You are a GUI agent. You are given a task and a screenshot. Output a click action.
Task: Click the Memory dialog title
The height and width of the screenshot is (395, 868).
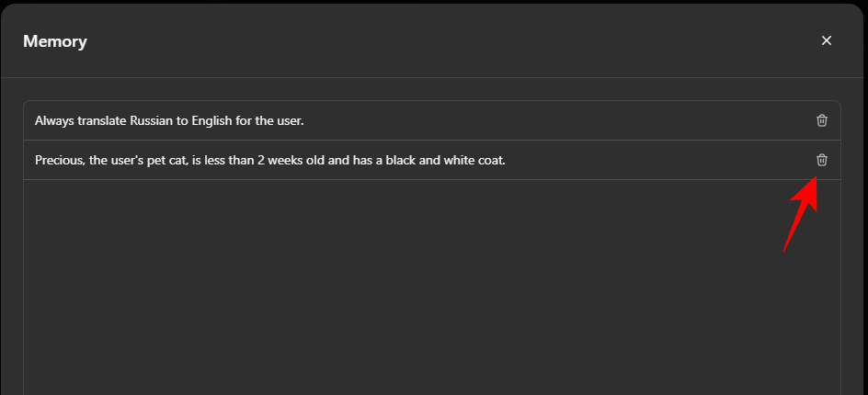point(55,41)
